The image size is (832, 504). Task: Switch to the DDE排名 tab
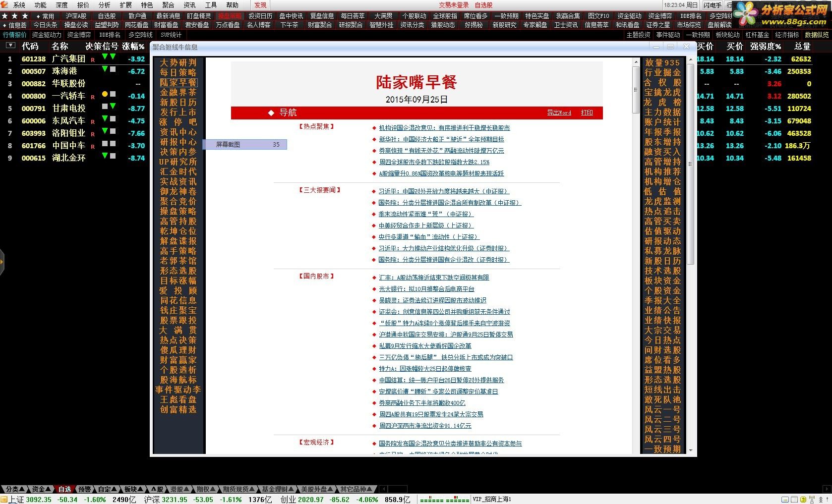110,35
